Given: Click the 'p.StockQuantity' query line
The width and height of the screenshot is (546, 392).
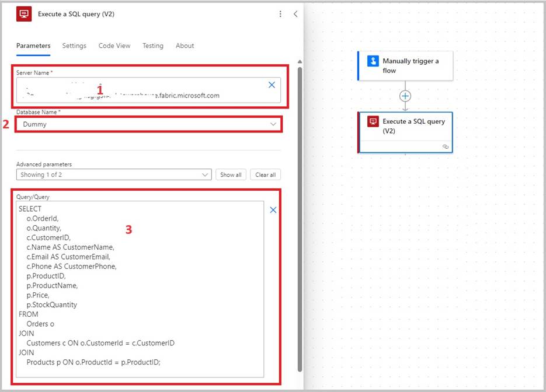Looking at the screenshot, I should pyautogui.click(x=52, y=304).
